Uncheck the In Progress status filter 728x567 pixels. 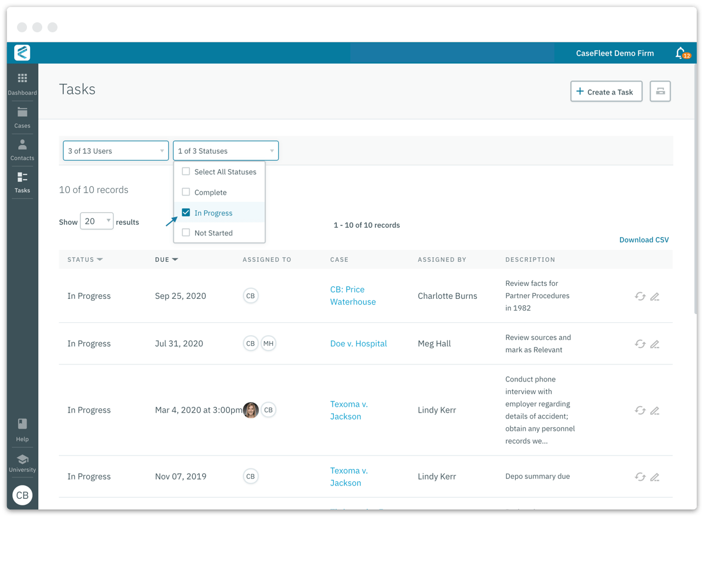coord(185,212)
